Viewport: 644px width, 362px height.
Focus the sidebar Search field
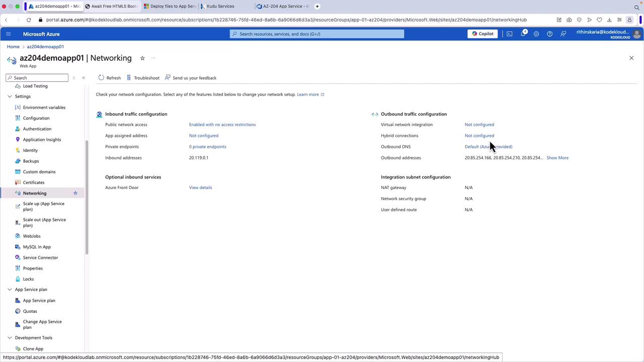37,78
